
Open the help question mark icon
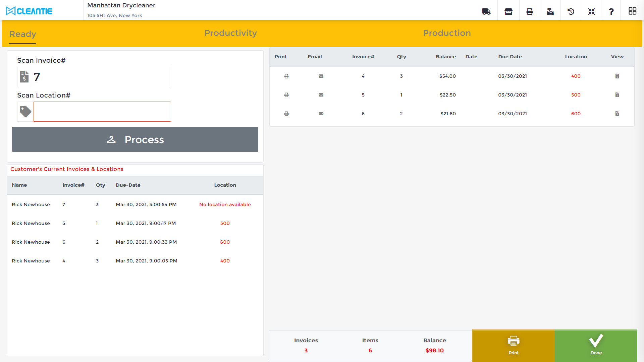pos(611,11)
